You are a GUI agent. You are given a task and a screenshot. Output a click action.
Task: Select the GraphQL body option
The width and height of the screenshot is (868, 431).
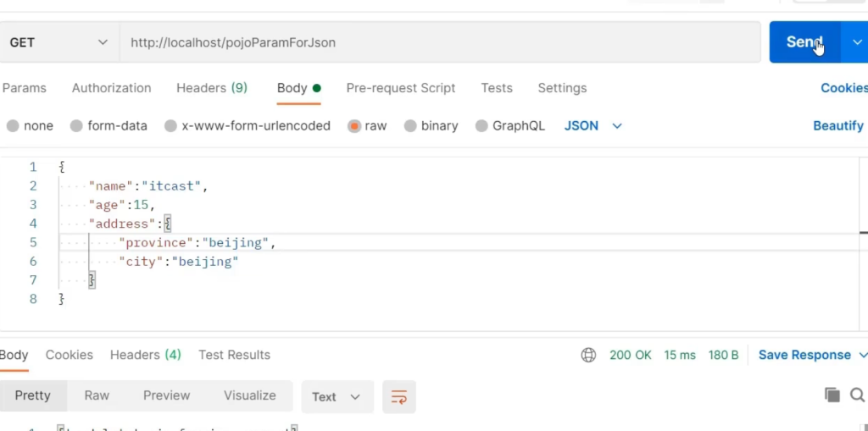coord(482,126)
